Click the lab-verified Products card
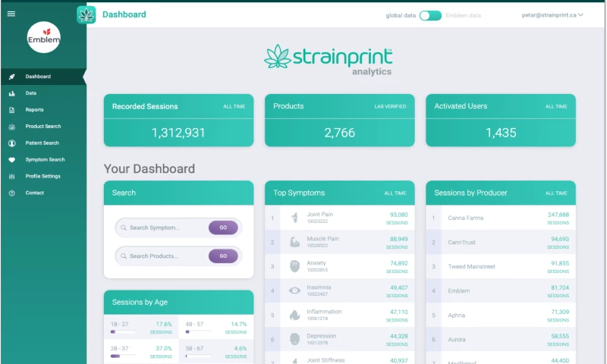Viewport: 607px width, 364px height. click(339, 121)
